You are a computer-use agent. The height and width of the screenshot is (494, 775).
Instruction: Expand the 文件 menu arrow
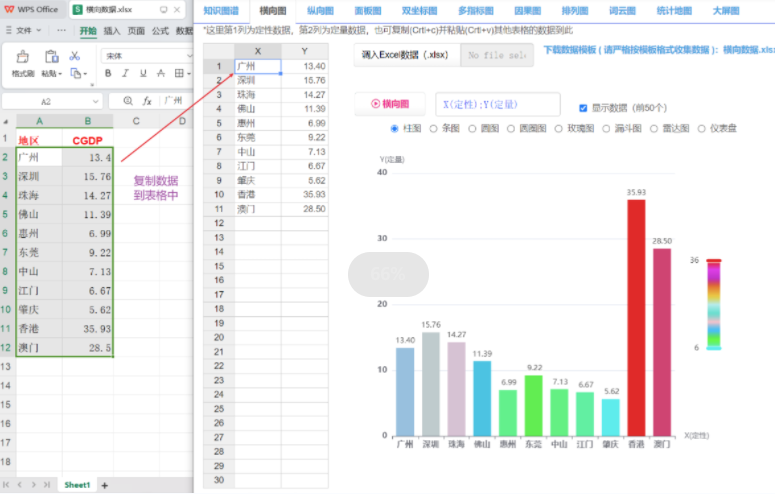(x=39, y=30)
